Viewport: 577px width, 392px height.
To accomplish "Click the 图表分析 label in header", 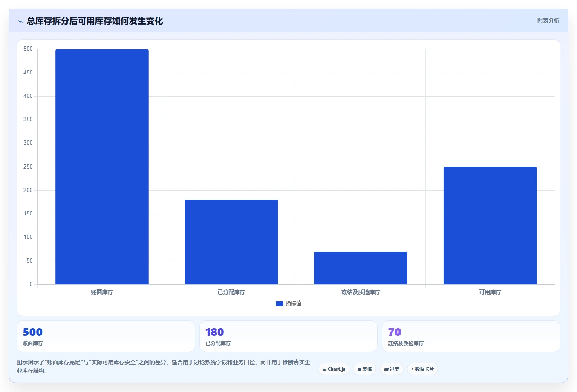I will coord(548,20).
